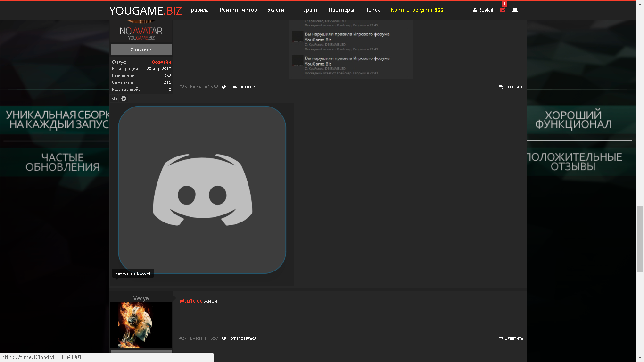644x362 pixels.
Task: Follow the @su1cide mention link
Action: [191, 301]
